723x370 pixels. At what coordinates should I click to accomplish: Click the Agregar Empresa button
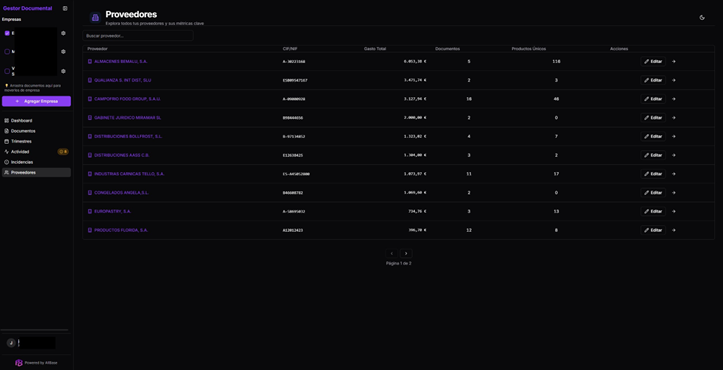point(36,101)
